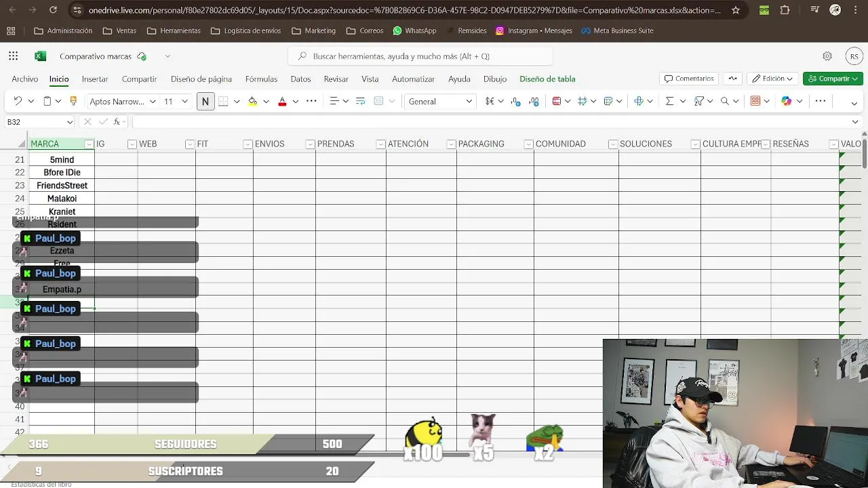The height and width of the screenshot is (488, 868).
Task: Switch to the Automatizar tab
Action: tap(413, 79)
